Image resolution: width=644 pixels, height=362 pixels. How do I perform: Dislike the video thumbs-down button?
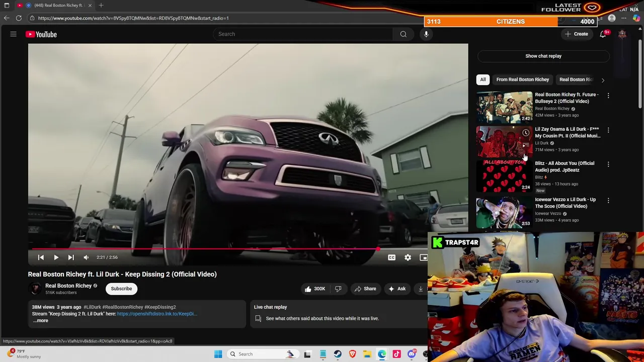pyautogui.click(x=338, y=289)
